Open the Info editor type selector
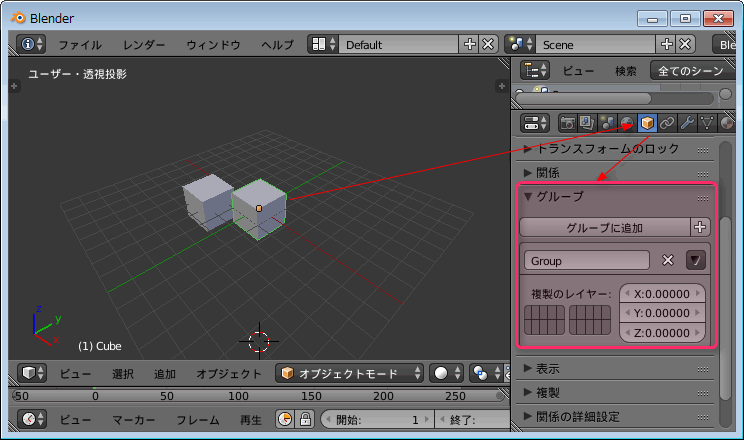 [31, 44]
